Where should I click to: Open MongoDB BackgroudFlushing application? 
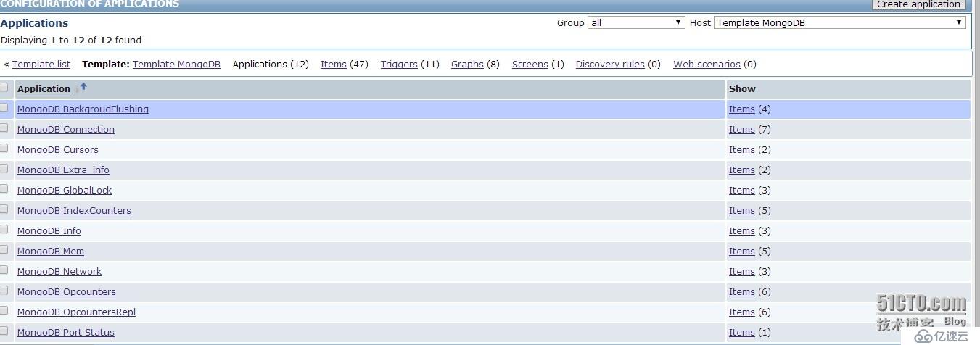[83, 109]
